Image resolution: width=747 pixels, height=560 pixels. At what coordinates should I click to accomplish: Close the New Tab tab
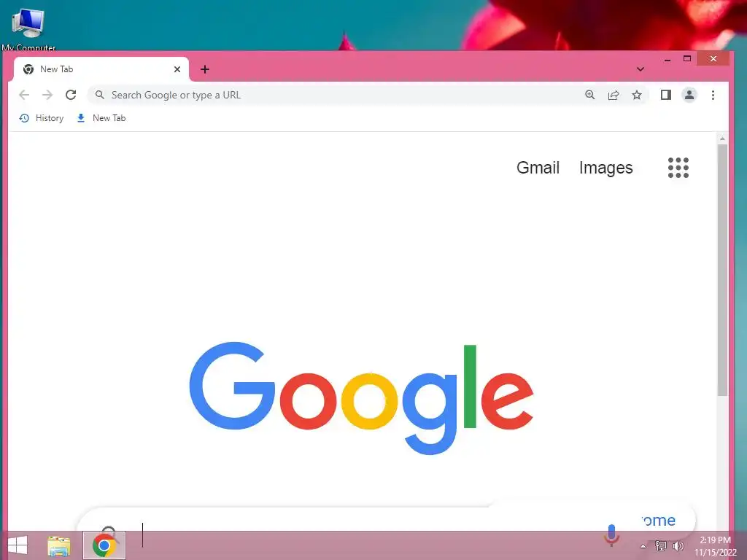[x=177, y=69]
